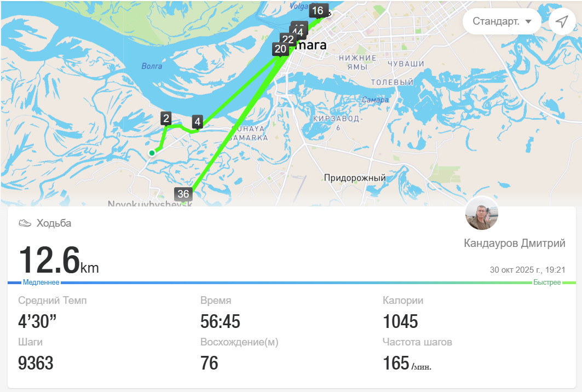The width and height of the screenshot is (582, 392).
Task: Open Кандауров Дмитрий's profile picture
Action: 482,214
